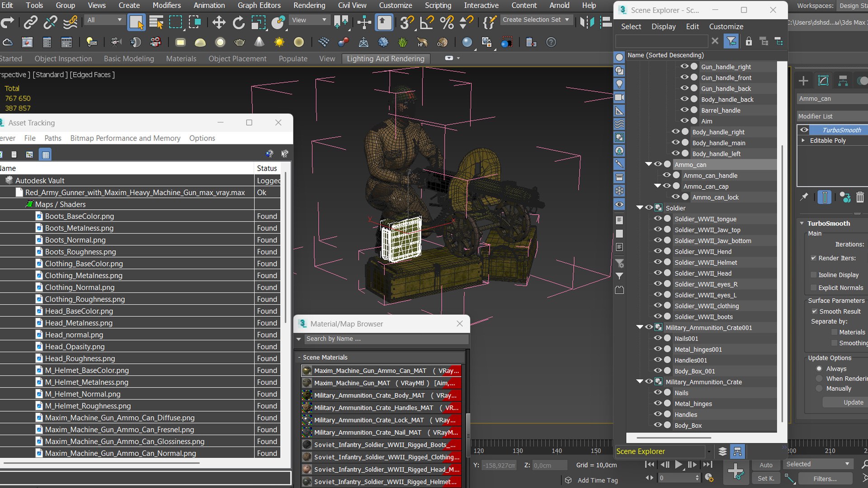Select the Military_Ammunition_Crate_Body_MAT sphere swatch
The width and height of the screenshot is (868, 488).
[307, 395]
